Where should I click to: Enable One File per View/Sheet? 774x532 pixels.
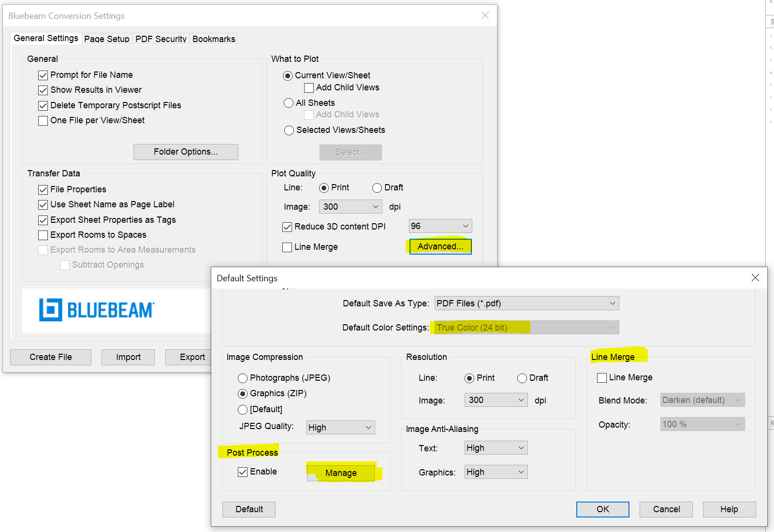tap(43, 120)
